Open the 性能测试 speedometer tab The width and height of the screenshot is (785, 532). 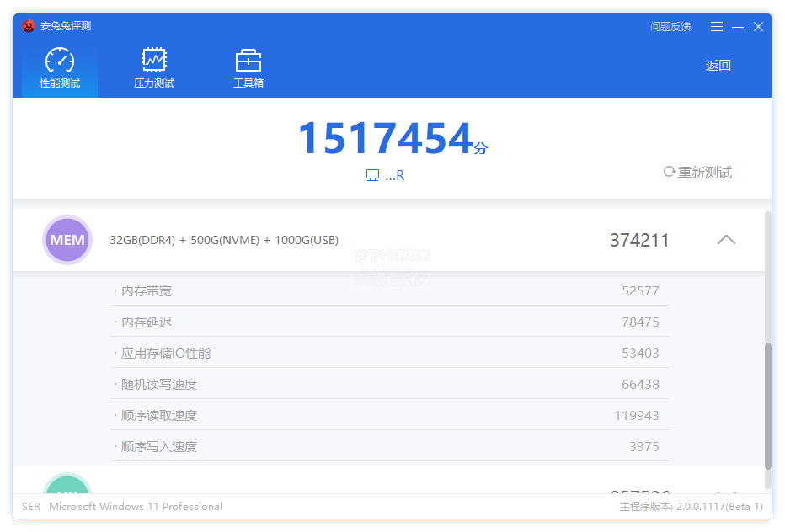[60, 69]
